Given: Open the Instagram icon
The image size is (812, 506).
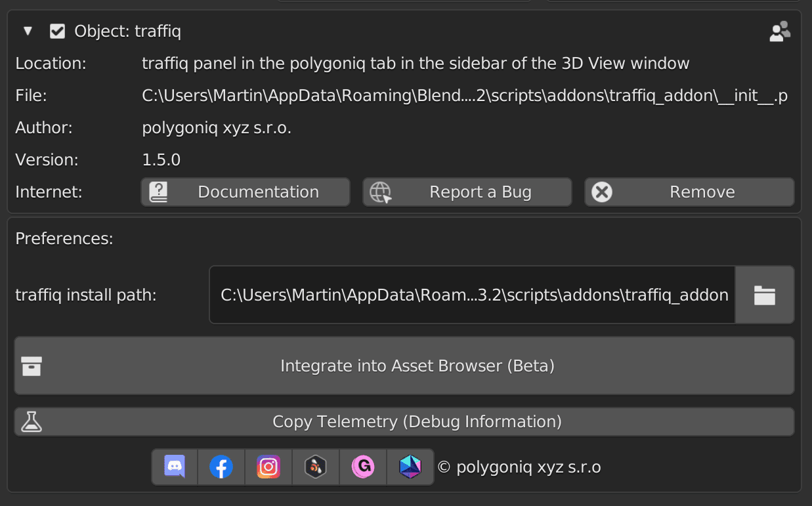Looking at the screenshot, I should [x=268, y=467].
